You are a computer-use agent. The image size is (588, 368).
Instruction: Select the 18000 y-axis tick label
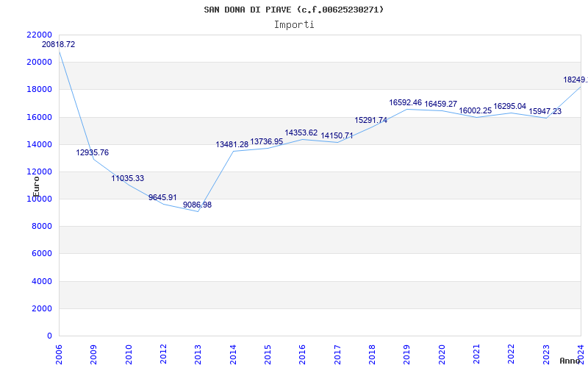40,90
